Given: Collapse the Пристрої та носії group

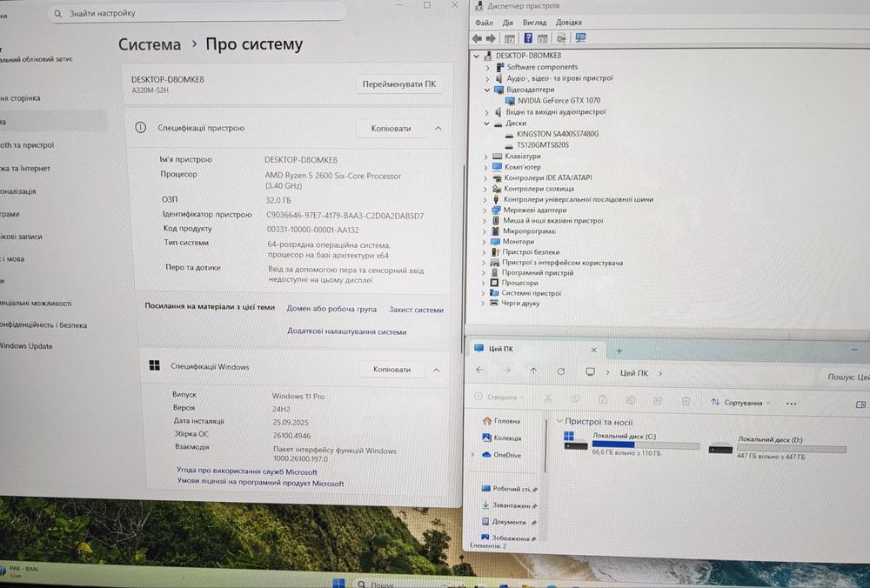Looking at the screenshot, I should tap(559, 421).
